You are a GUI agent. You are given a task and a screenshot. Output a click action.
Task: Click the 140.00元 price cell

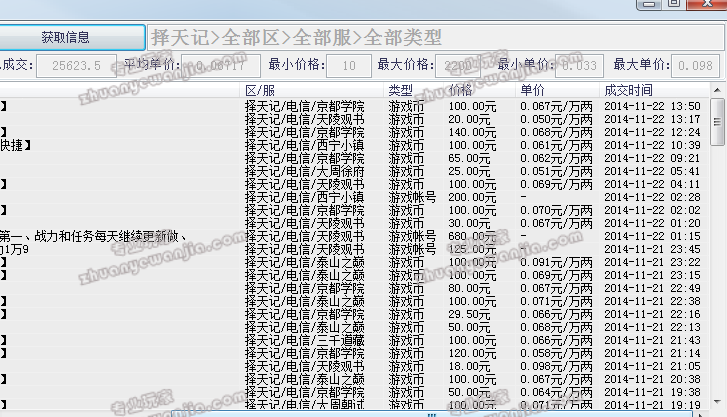(x=472, y=132)
